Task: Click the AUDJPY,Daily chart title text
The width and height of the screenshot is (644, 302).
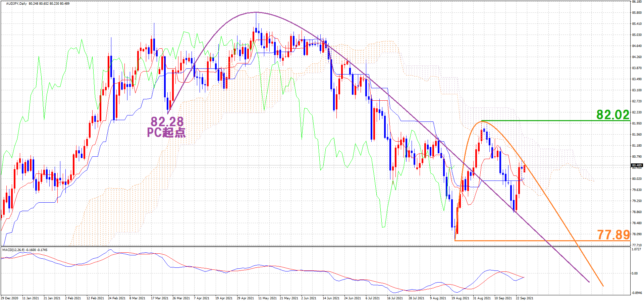Action: [16, 3]
